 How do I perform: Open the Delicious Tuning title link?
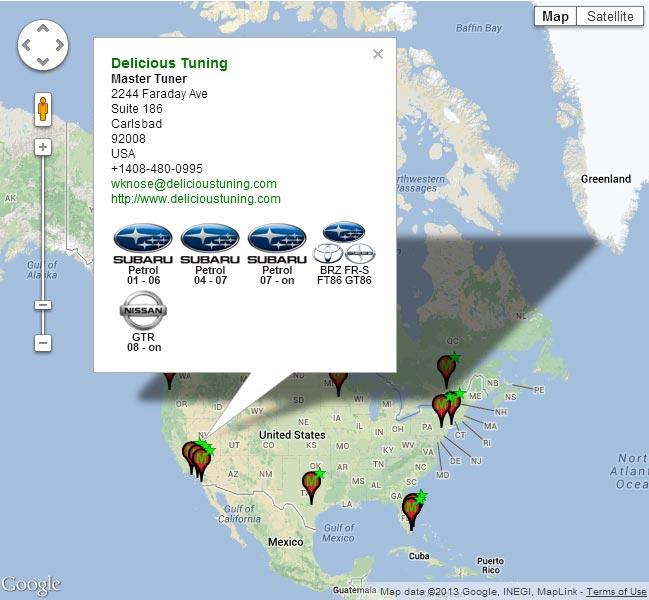(169, 63)
